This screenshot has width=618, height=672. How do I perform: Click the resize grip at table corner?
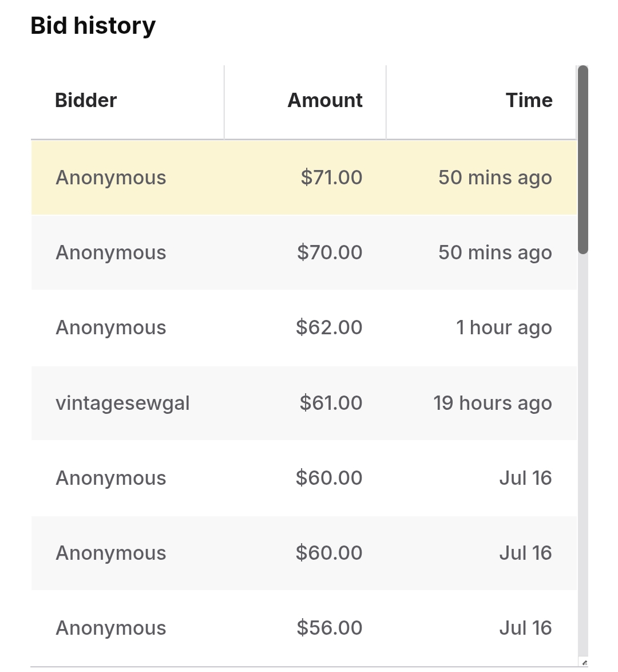584,662
